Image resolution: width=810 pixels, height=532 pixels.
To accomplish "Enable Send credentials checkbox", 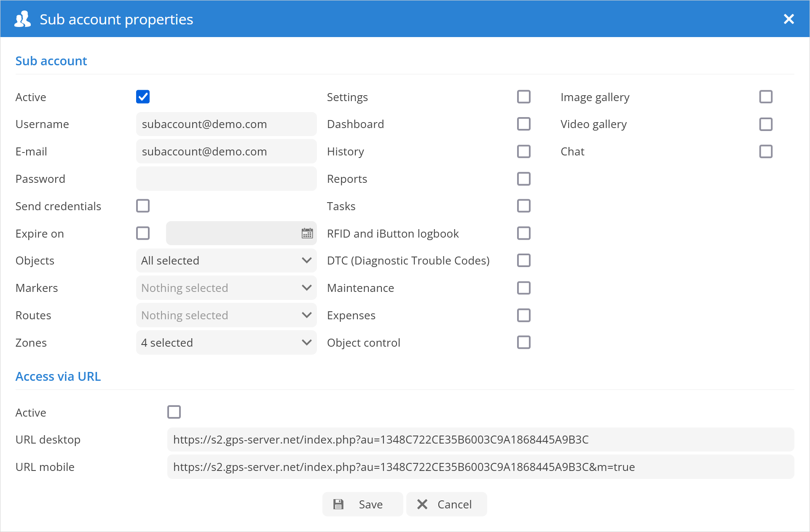I will click(143, 206).
